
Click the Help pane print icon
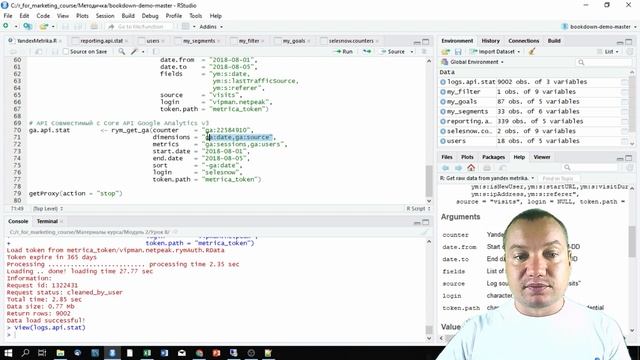point(487,168)
